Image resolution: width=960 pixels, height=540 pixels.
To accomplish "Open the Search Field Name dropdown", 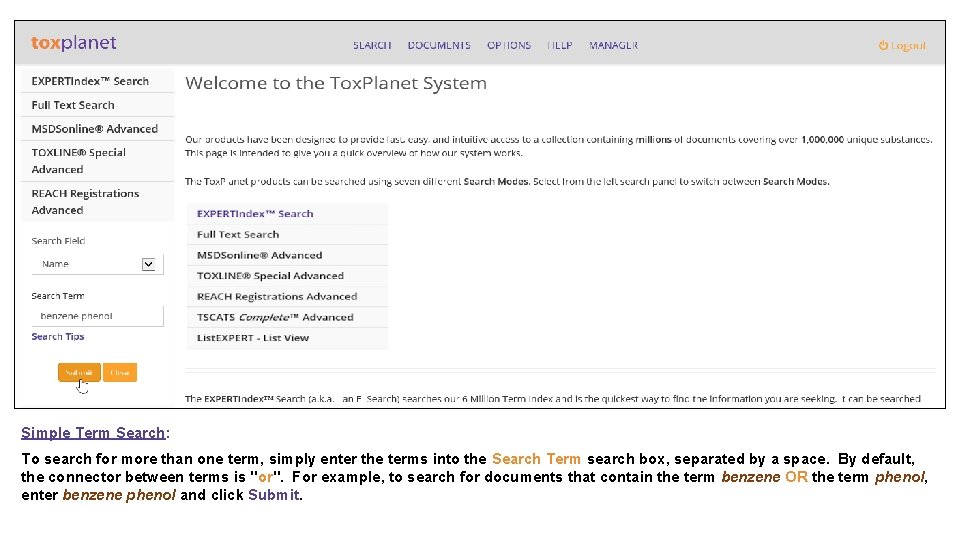I will pyautogui.click(x=97, y=264).
